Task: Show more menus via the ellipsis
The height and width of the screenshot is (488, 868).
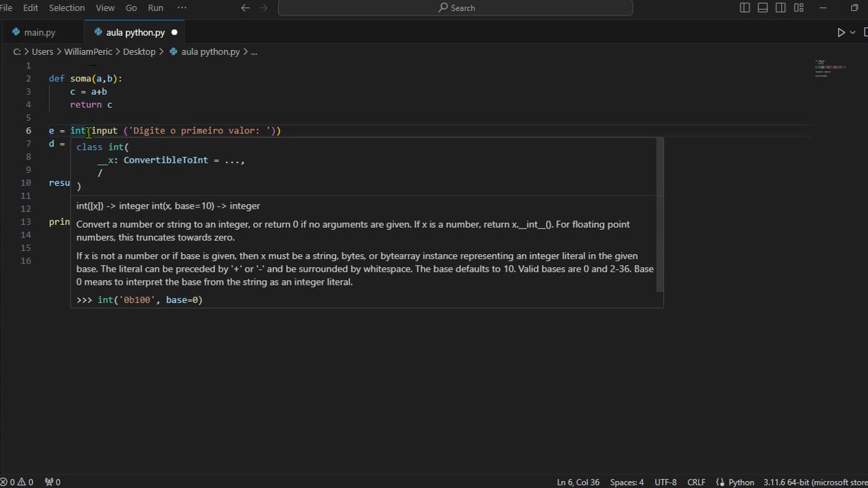Action: click(182, 8)
